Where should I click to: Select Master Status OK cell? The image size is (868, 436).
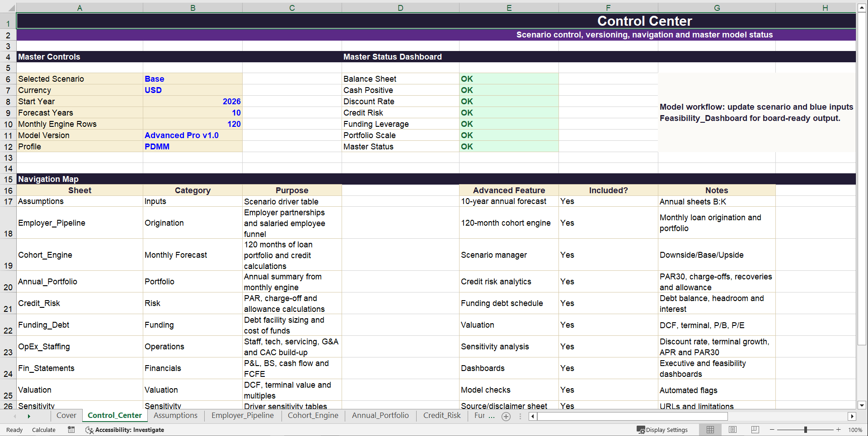tap(509, 147)
